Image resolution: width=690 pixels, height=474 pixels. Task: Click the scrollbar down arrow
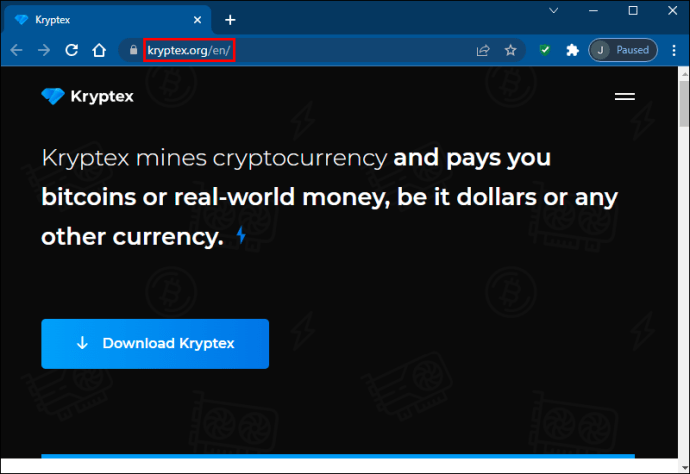684,468
